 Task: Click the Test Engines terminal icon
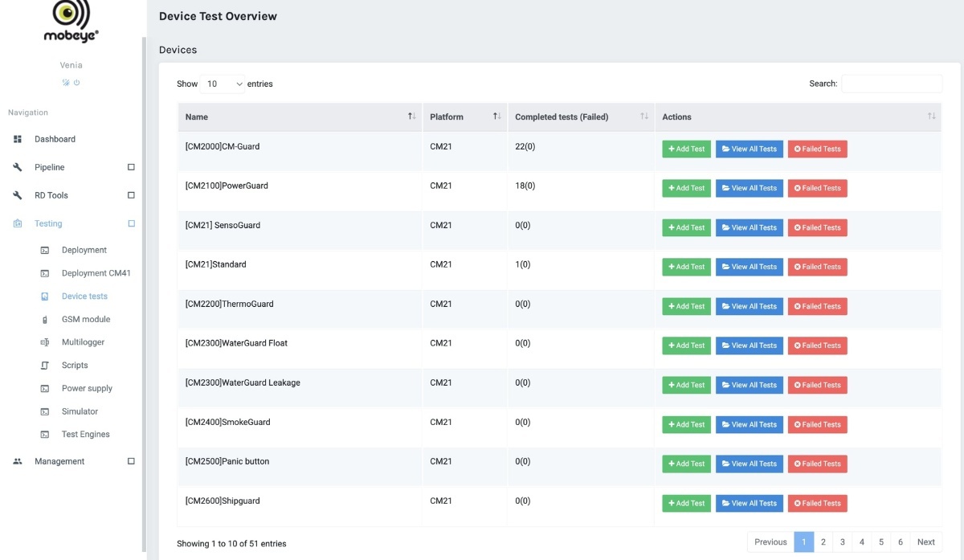(45, 435)
